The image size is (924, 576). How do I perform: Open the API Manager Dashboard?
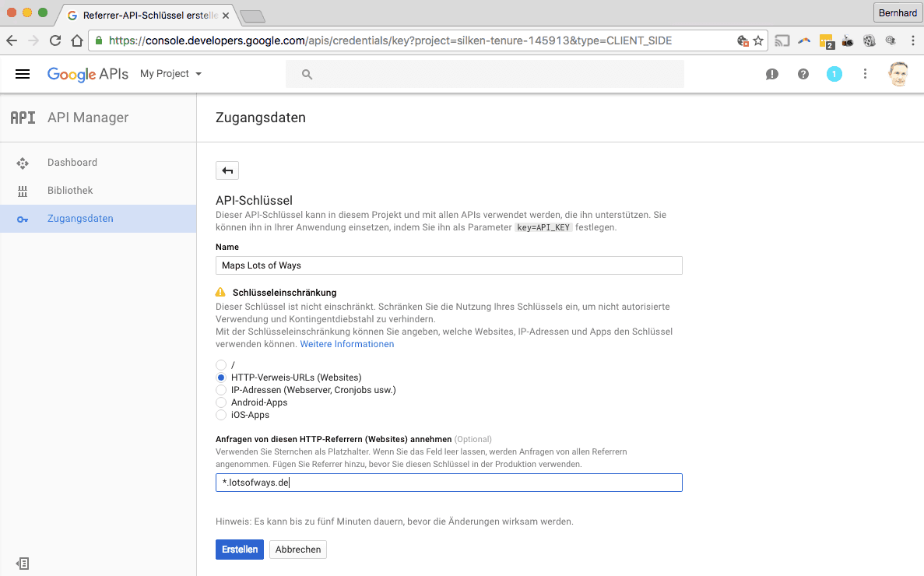point(72,162)
